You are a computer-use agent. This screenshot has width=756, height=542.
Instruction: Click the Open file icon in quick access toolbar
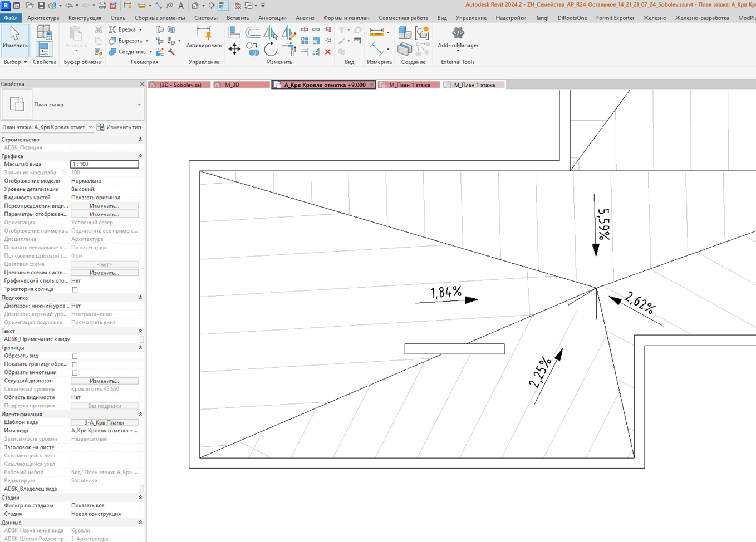(30, 6)
